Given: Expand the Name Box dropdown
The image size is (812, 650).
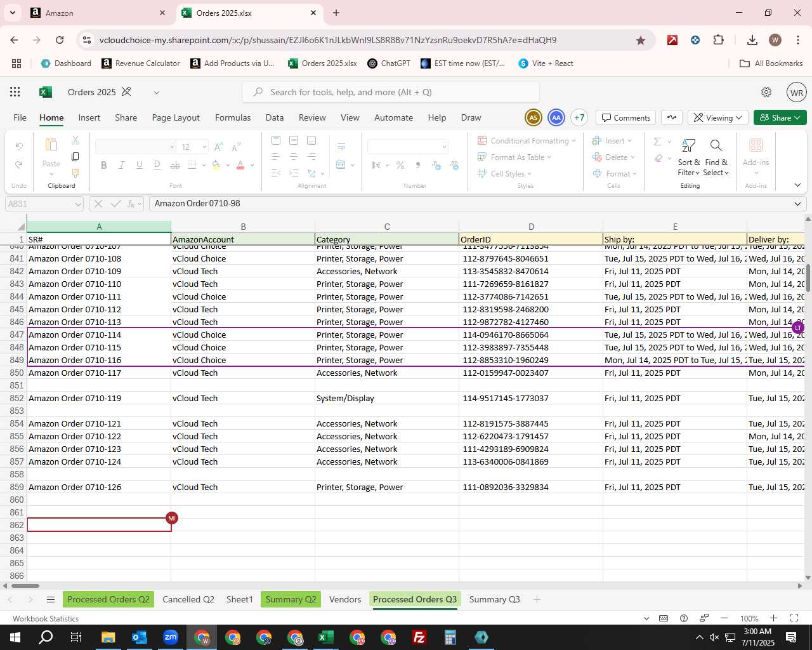Looking at the screenshot, I should [x=78, y=204].
